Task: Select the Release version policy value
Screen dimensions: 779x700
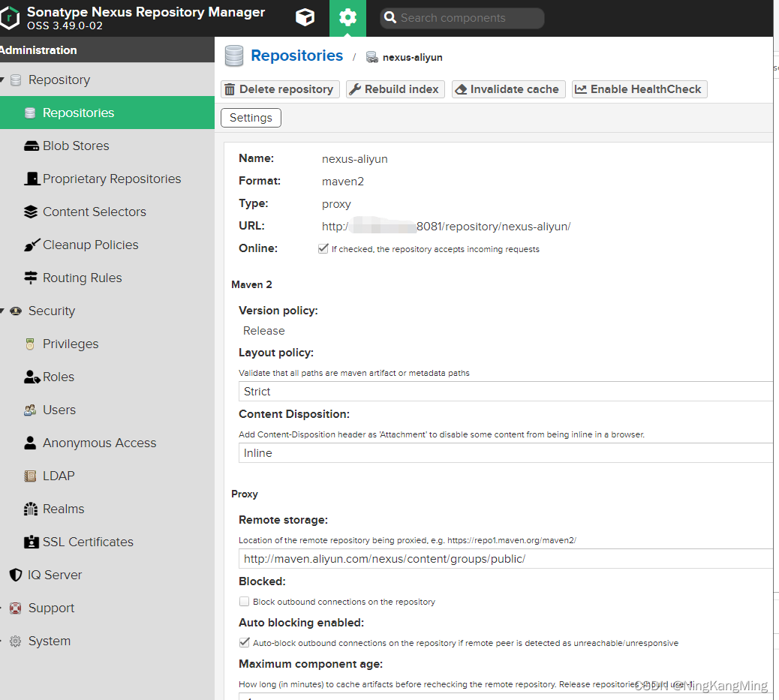Action: 264,331
